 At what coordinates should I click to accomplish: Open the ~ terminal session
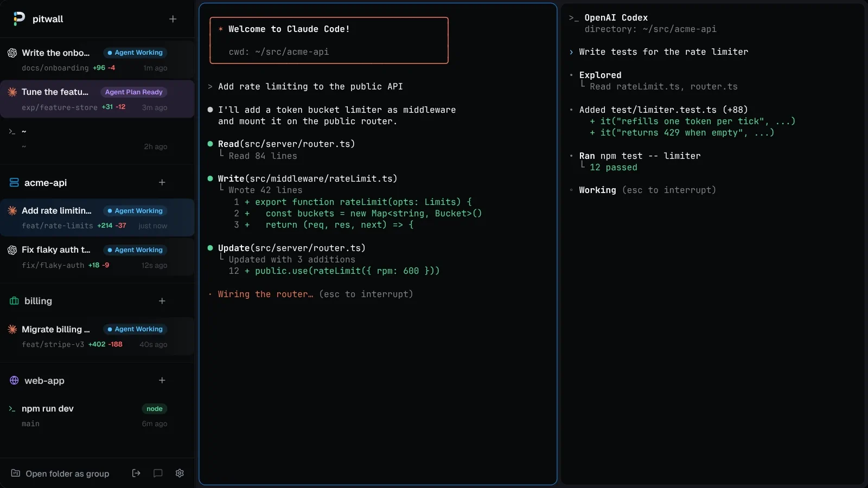coord(98,139)
